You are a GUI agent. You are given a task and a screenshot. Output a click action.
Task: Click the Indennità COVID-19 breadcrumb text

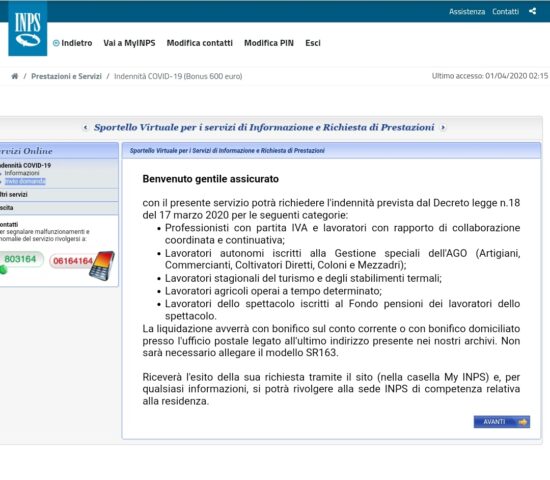178,76
